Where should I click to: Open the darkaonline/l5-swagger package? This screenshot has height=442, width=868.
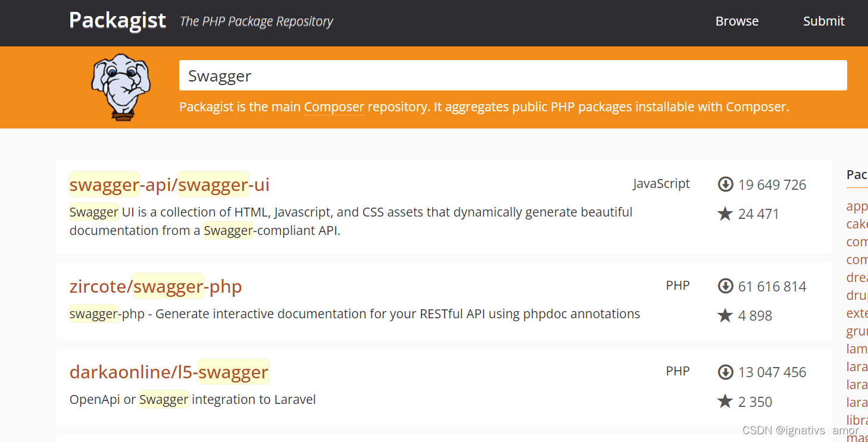[x=169, y=372]
